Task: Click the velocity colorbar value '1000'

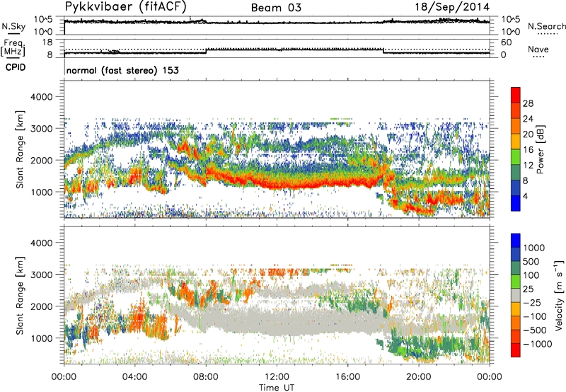Action: [x=534, y=248]
